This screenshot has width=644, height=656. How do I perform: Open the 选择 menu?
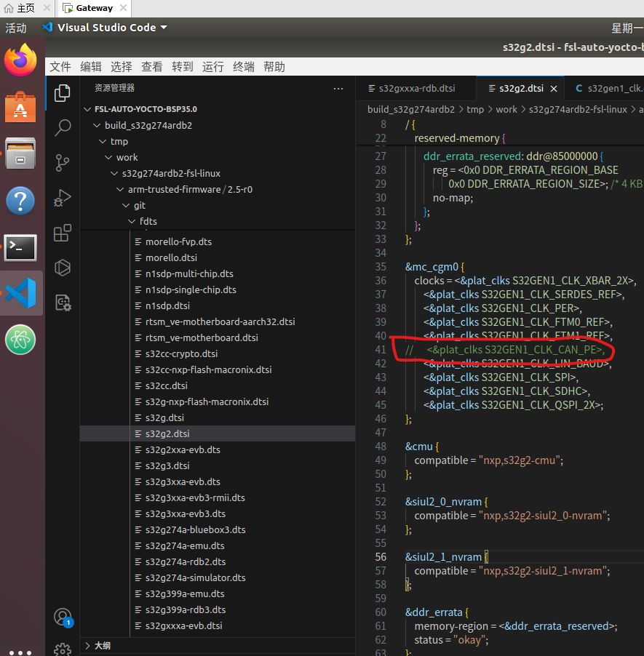[122, 66]
